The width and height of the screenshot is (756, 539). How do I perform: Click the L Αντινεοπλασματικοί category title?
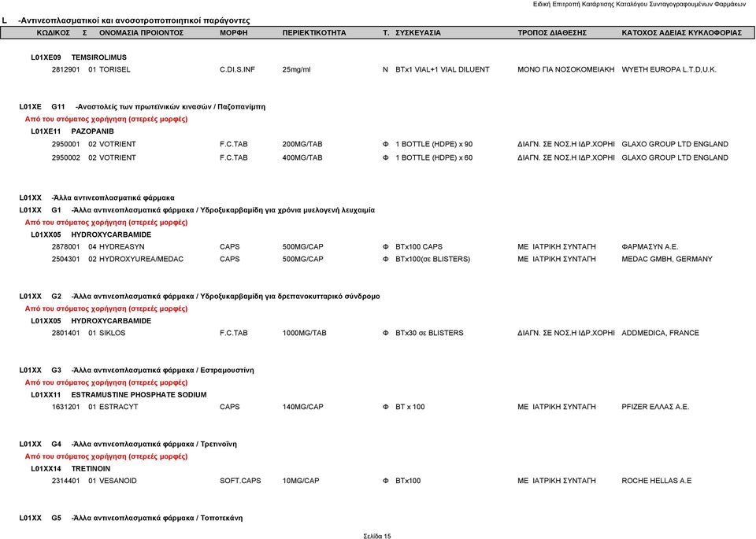click(126, 20)
